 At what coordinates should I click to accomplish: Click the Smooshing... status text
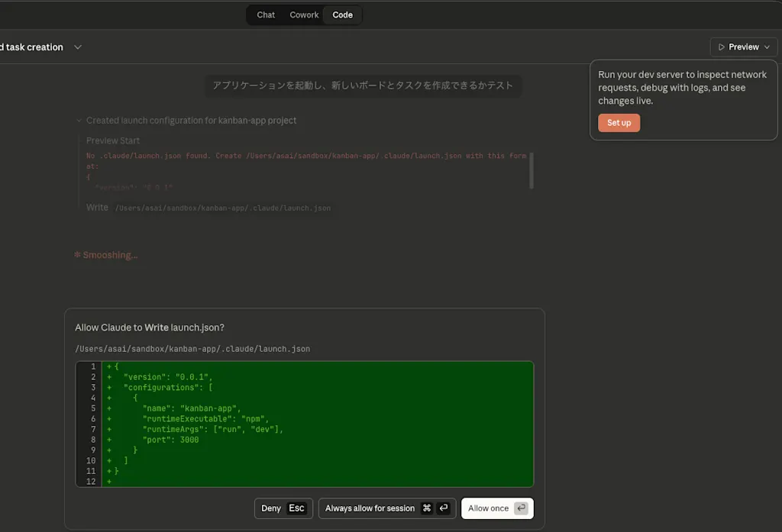tap(110, 255)
